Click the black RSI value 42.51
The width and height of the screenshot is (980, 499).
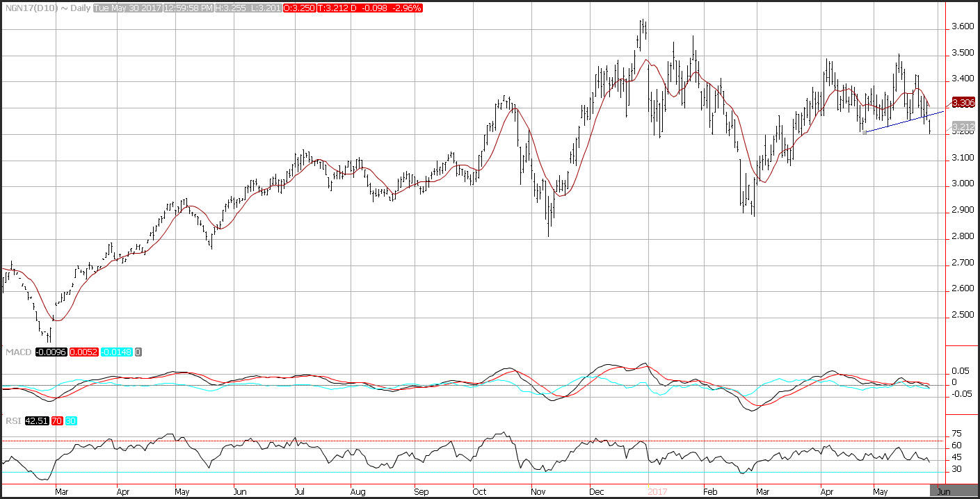tap(36, 420)
